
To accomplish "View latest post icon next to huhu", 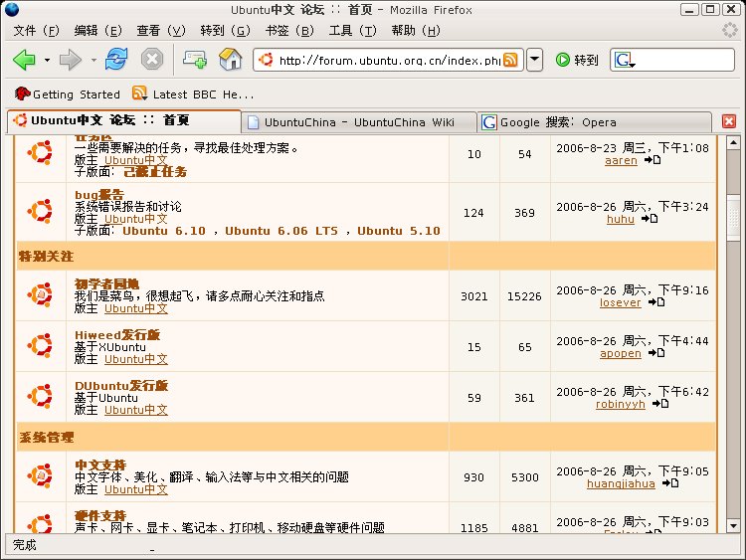I will [650, 219].
